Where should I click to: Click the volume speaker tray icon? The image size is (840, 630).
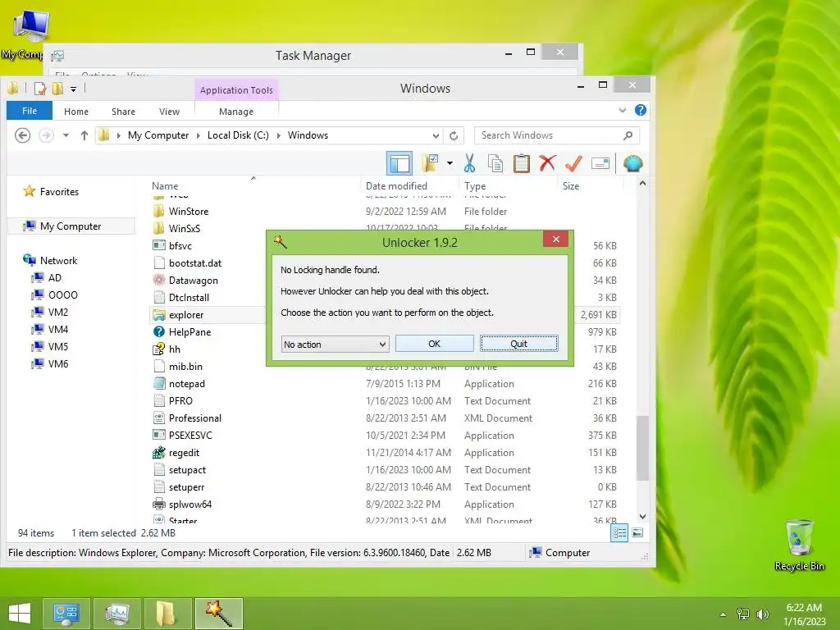coord(762,614)
